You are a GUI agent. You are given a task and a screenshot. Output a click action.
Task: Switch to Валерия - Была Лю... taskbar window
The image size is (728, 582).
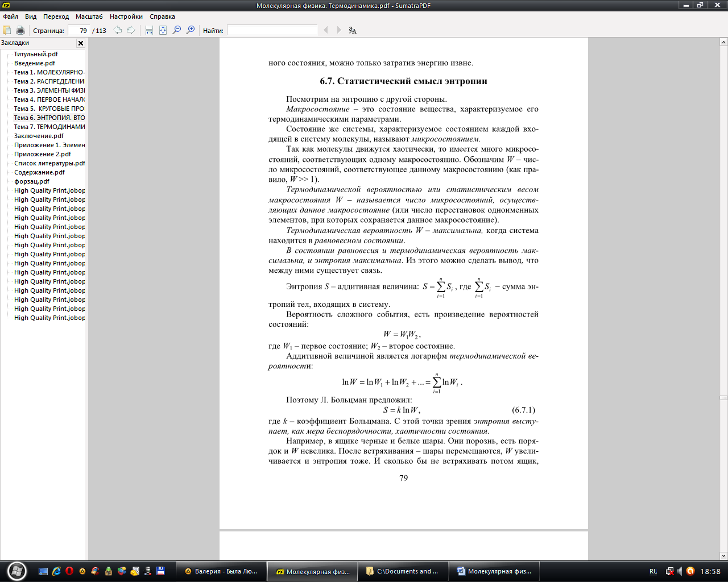(x=221, y=572)
